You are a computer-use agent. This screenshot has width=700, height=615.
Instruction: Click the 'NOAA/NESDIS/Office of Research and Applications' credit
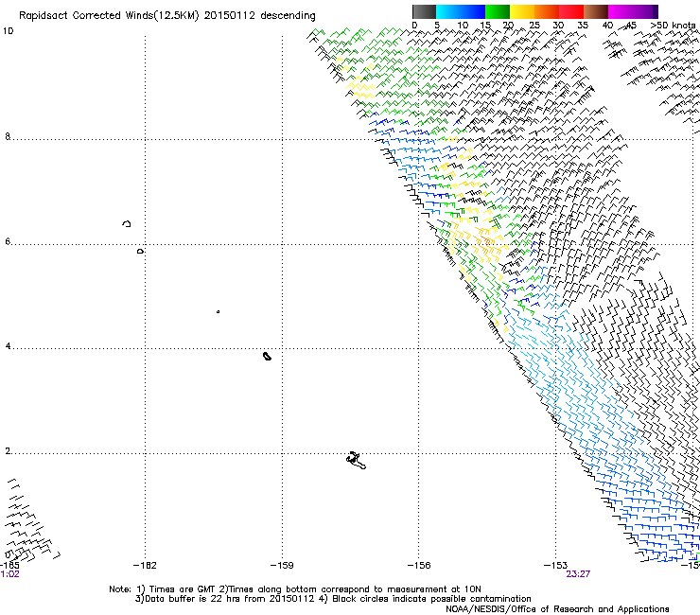tap(557, 609)
